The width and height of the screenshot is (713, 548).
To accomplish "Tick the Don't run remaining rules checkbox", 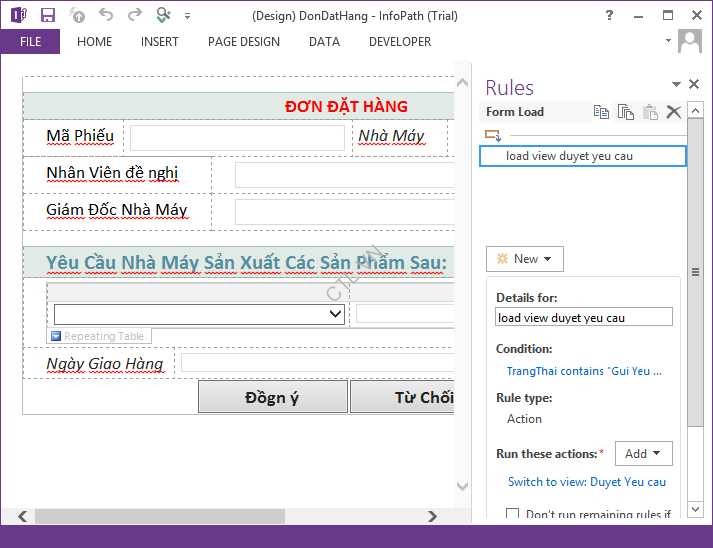I will pos(513,515).
